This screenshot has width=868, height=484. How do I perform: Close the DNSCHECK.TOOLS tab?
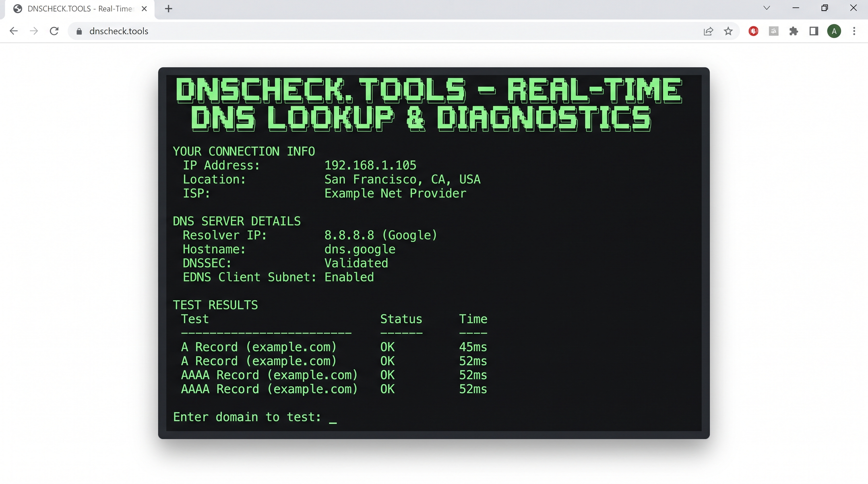[144, 9]
